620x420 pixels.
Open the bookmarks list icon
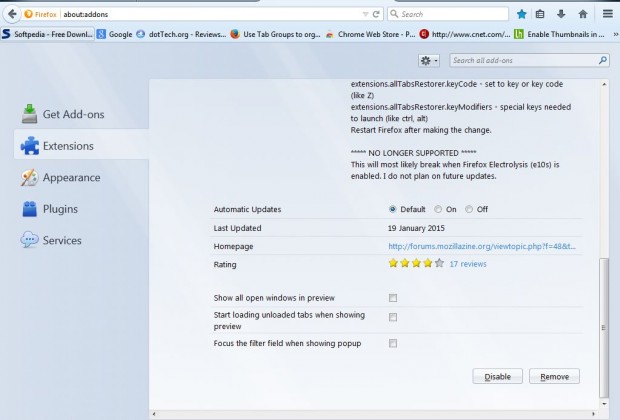540,14
